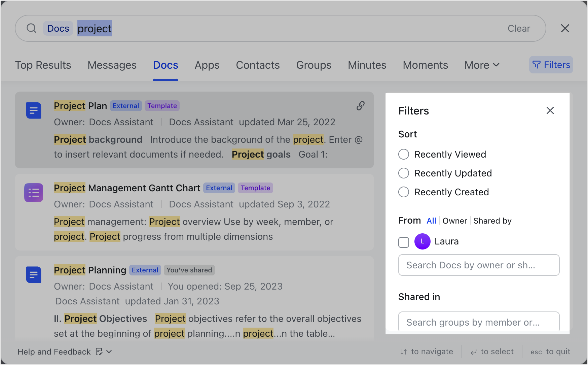Copy link icon on Project Plan result
The height and width of the screenshot is (365, 588).
click(x=360, y=106)
